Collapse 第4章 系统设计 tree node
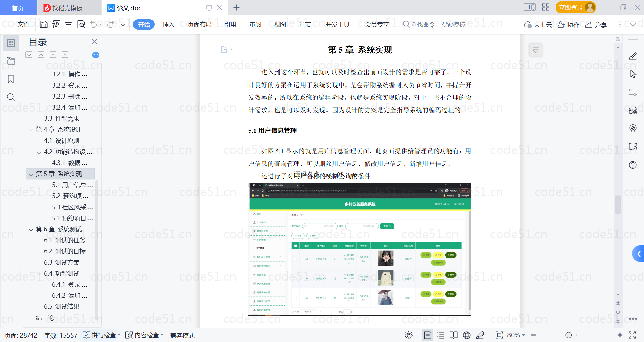 tap(31, 130)
